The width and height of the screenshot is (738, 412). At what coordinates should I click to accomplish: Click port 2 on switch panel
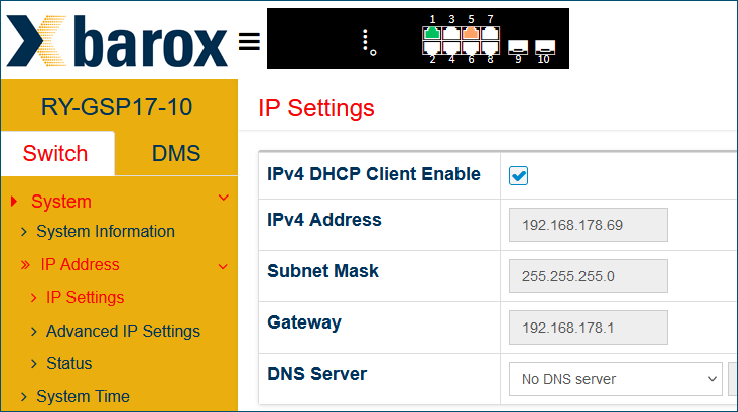tap(432, 47)
